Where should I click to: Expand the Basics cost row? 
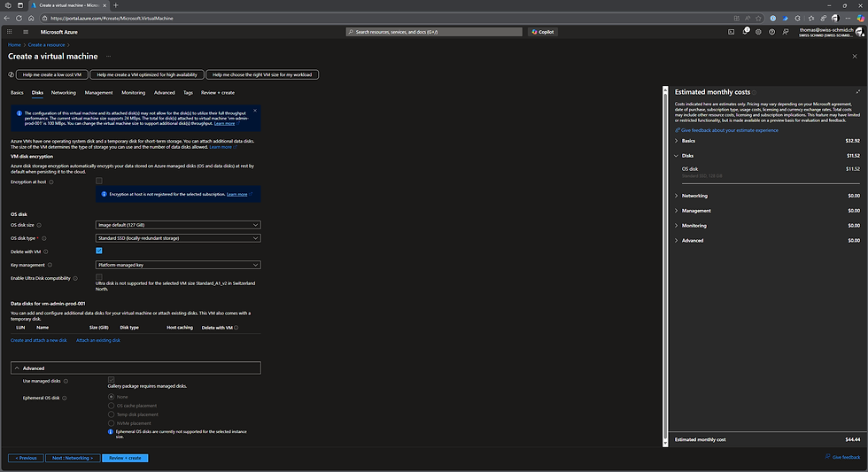pos(767,141)
